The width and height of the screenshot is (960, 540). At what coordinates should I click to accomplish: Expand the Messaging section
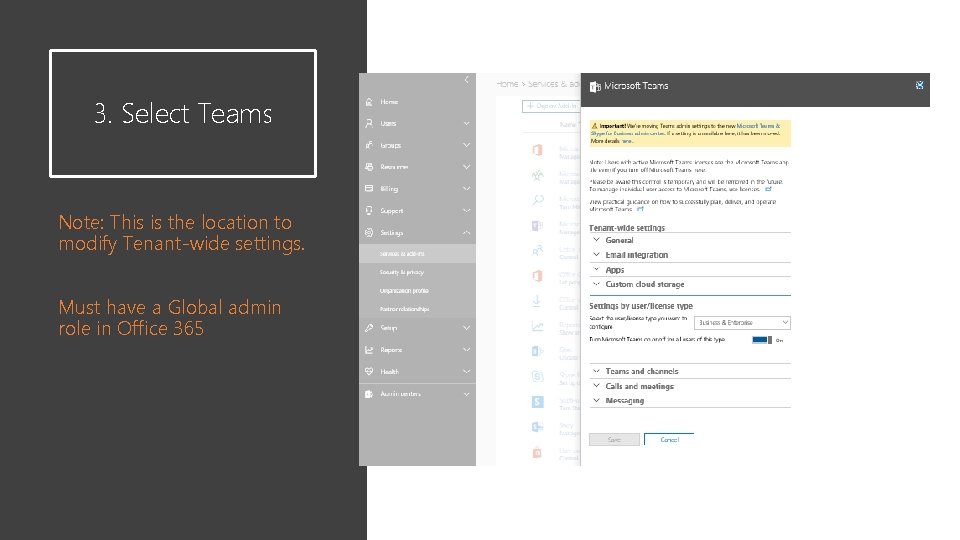[x=689, y=401]
